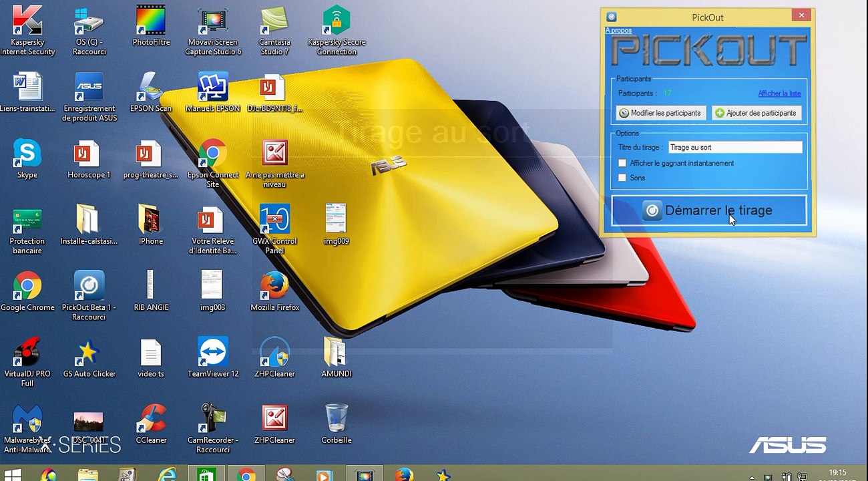Select the img003 file icon
Viewport: 868px width, 481px height.
pyautogui.click(x=213, y=291)
